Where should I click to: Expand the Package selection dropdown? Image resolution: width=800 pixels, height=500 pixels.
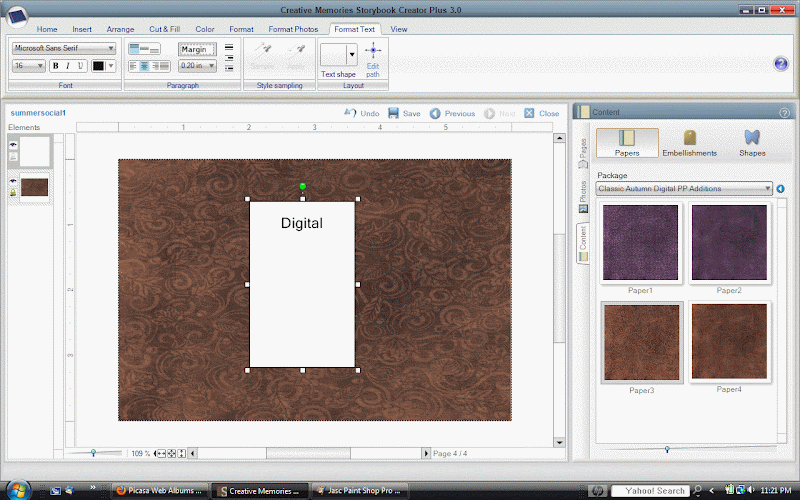[766, 188]
